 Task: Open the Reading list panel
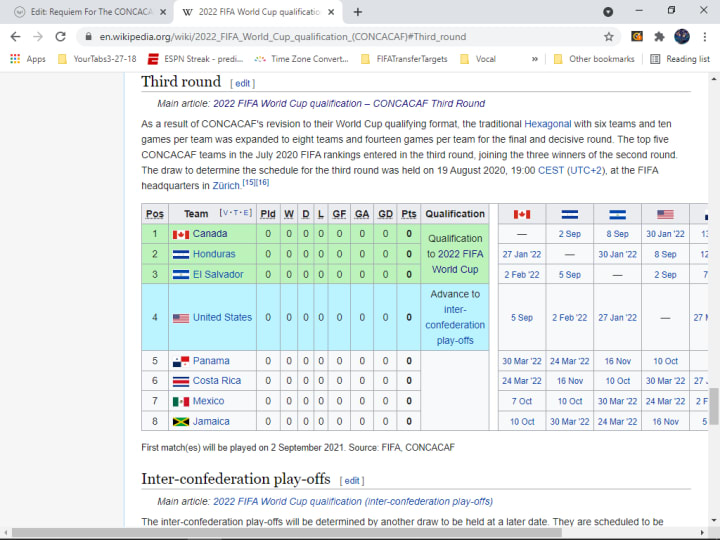(680, 59)
